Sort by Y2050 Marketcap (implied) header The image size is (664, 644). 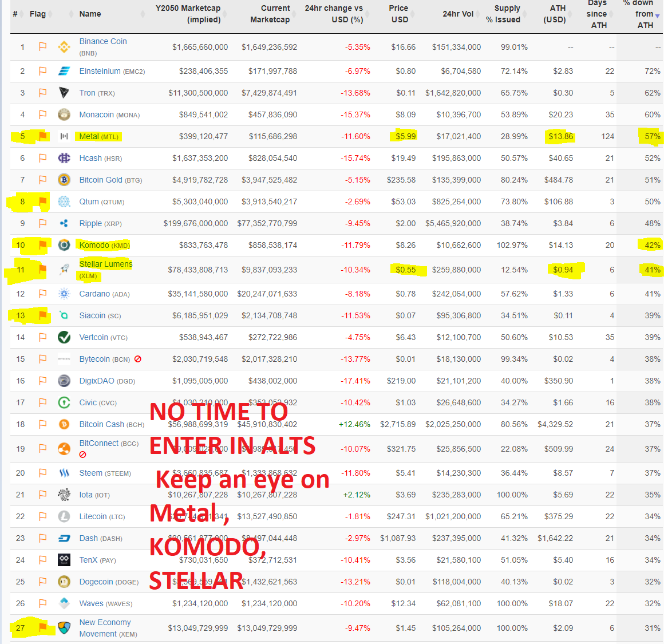(188, 14)
